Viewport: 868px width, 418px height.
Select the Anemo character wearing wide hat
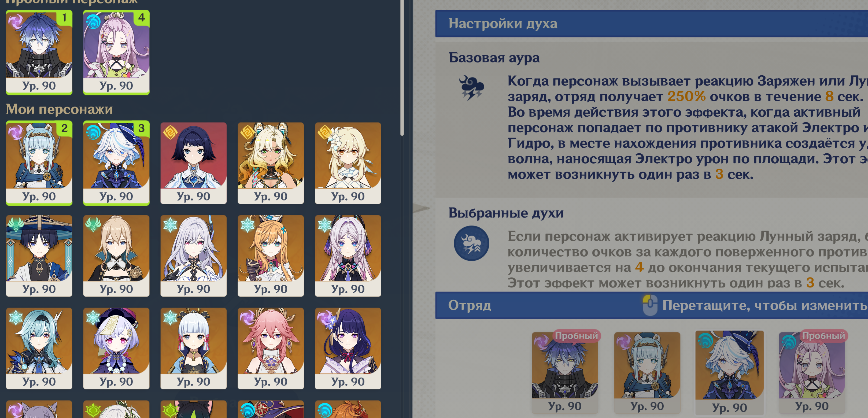coord(39,256)
